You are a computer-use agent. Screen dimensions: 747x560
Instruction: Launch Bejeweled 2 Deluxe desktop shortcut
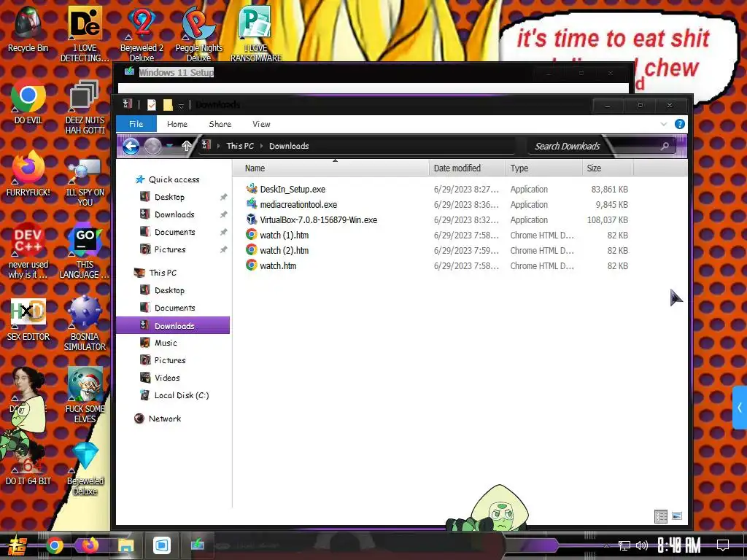[x=142, y=34]
